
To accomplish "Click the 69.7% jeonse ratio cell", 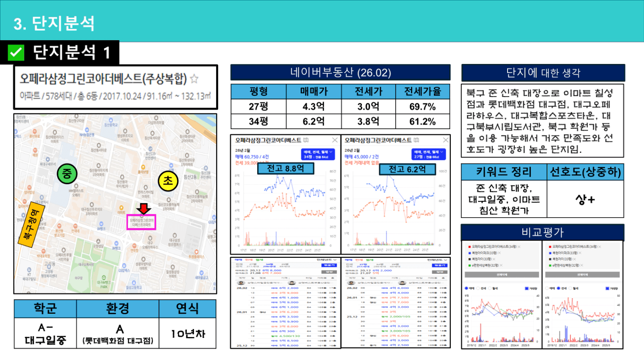I will pyautogui.click(x=422, y=106).
